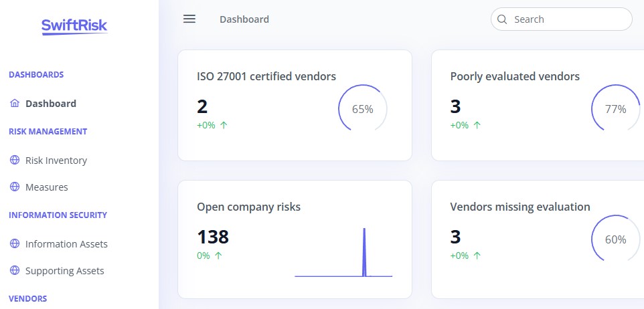Toggle the hamburger menu icon
This screenshot has height=309, width=644.
point(189,19)
